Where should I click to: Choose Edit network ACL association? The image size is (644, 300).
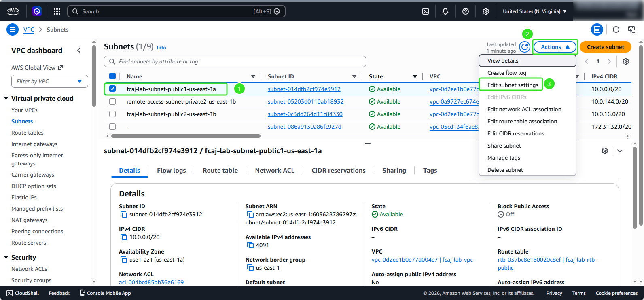pyautogui.click(x=527, y=109)
